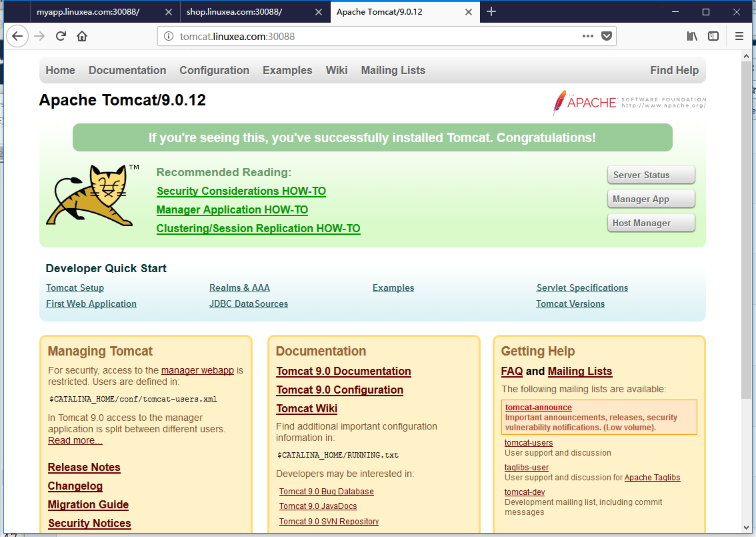Screen dimensions: 756x537
Task: Open Documentation in Tomcat navigation bar
Action: point(127,71)
